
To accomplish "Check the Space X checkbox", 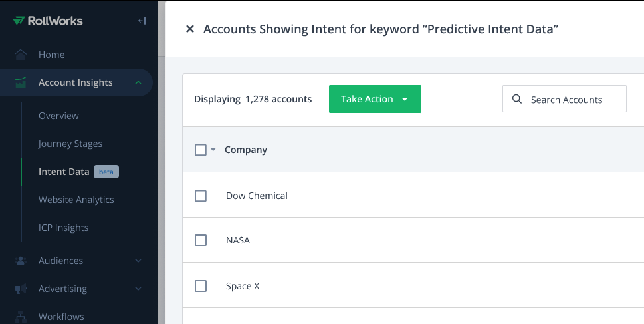I will (x=201, y=286).
